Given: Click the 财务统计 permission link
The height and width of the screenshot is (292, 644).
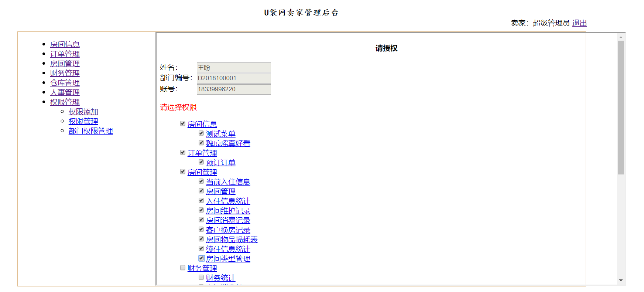Looking at the screenshot, I should (220, 278).
